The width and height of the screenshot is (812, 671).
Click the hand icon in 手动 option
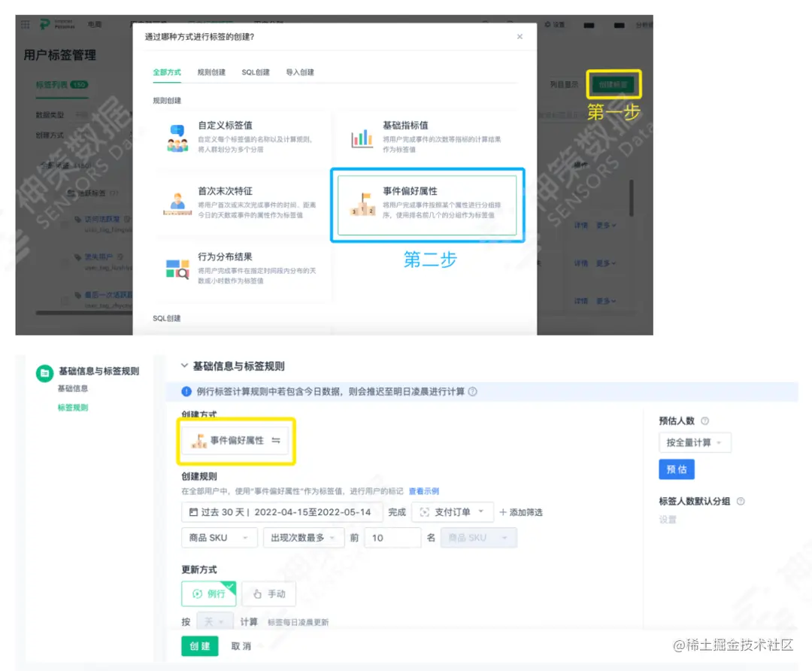pyautogui.click(x=257, y=594)
